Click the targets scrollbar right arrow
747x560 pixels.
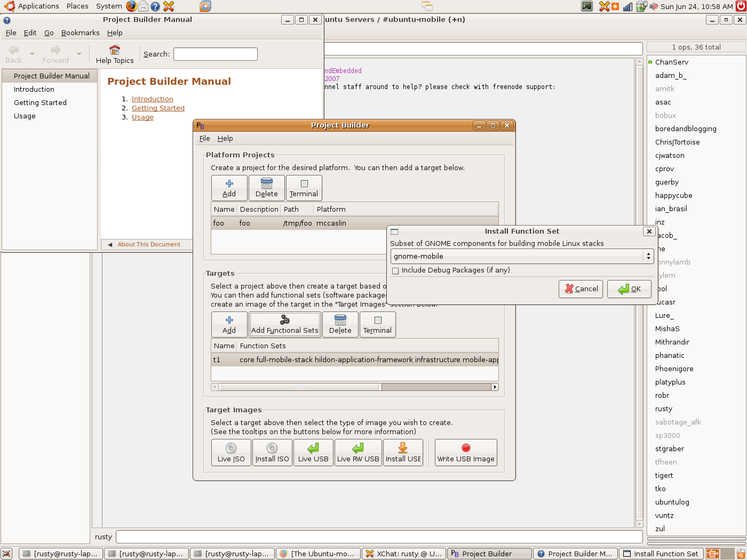tap(495, 387)
